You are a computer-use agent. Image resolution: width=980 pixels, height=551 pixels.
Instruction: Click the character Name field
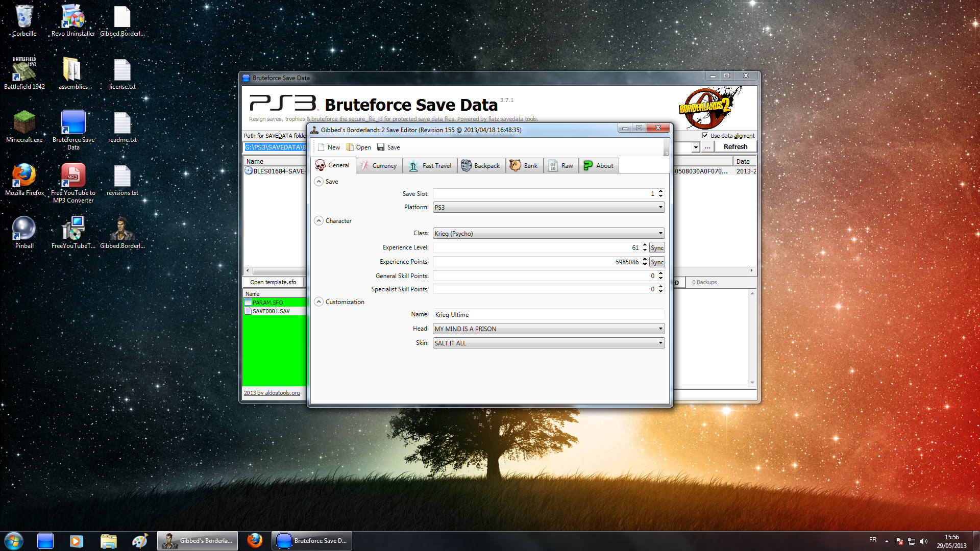click(549, 315)
